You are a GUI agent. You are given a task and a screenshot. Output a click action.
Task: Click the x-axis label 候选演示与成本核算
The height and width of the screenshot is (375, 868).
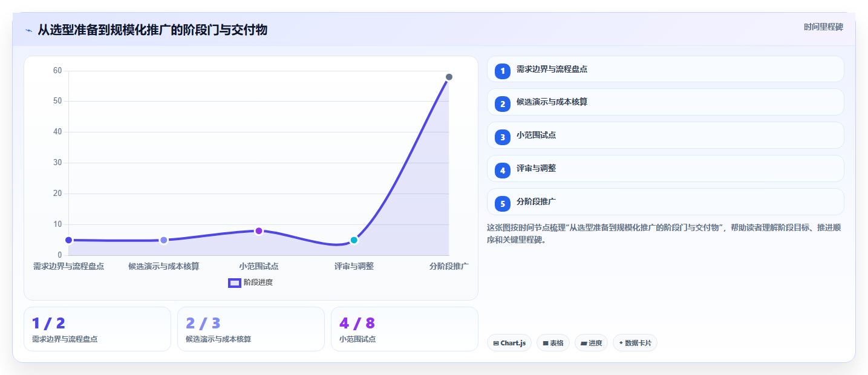[x=164, y=266]
